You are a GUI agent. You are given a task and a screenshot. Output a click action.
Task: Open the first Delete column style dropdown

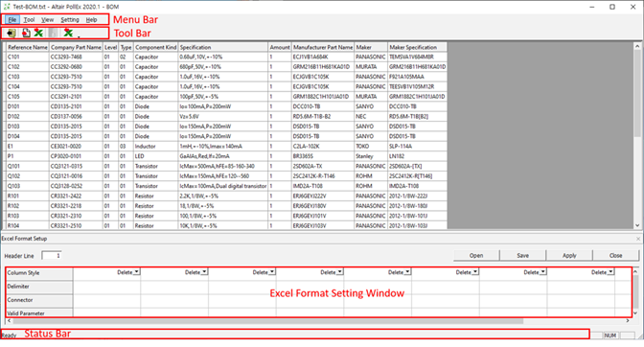(137, 272)
